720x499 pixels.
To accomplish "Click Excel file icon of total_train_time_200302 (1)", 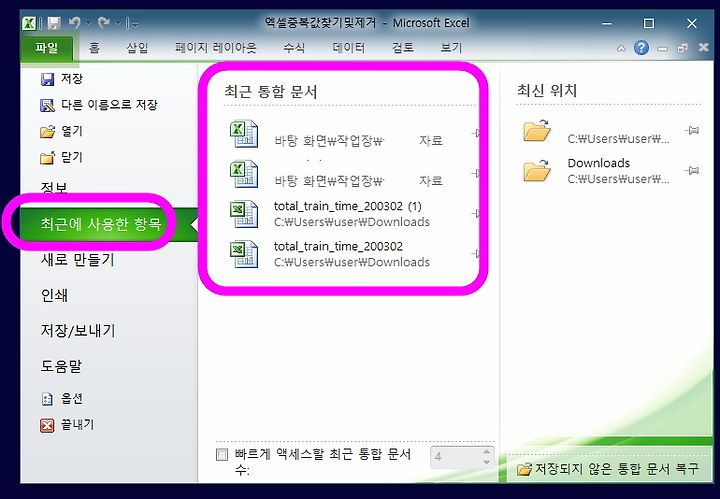I will click(243, 214).
